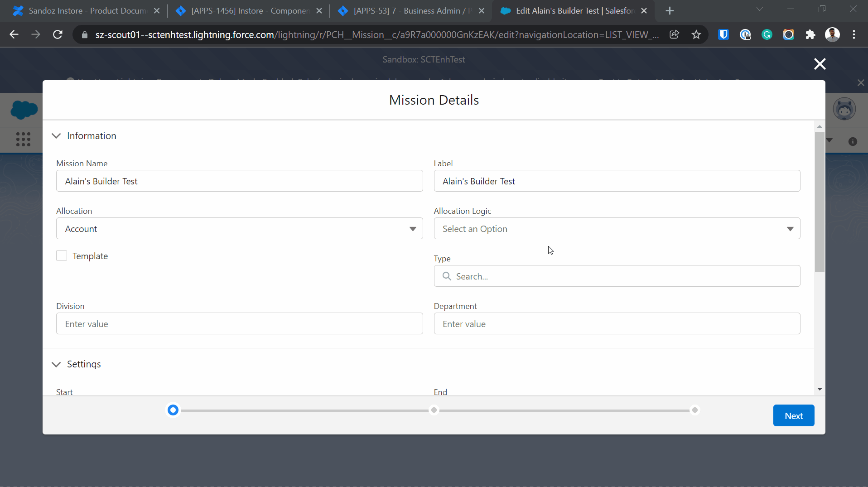Bookmark this page with the star icon
Viewport: 868px width, 487px height.
pos(696,35)
